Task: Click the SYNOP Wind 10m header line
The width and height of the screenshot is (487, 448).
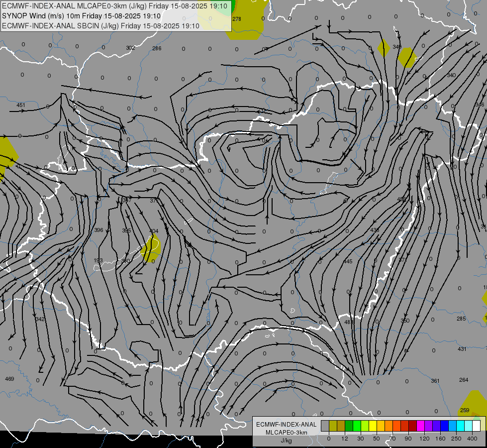Action: coord(82,16)
